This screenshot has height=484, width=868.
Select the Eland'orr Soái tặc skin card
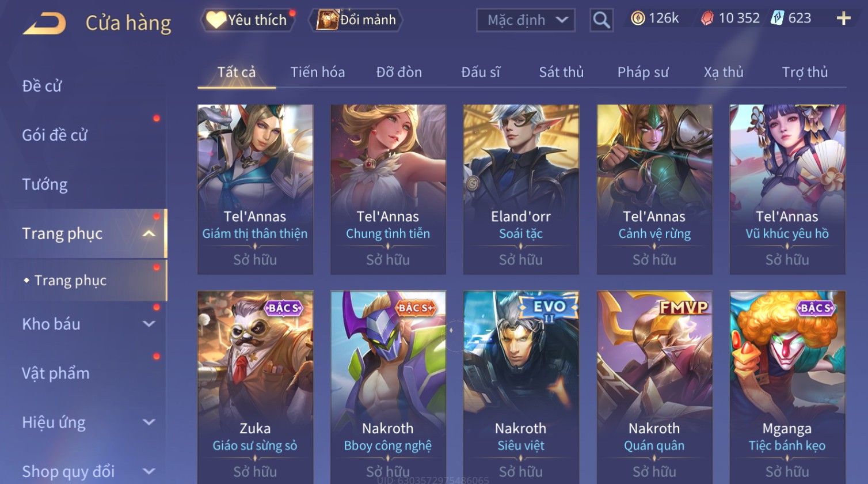click(x=521, y=190)
